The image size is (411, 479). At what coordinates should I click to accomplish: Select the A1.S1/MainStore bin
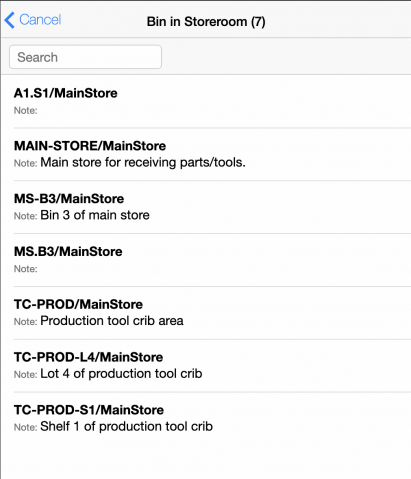[x=212, y=101]
